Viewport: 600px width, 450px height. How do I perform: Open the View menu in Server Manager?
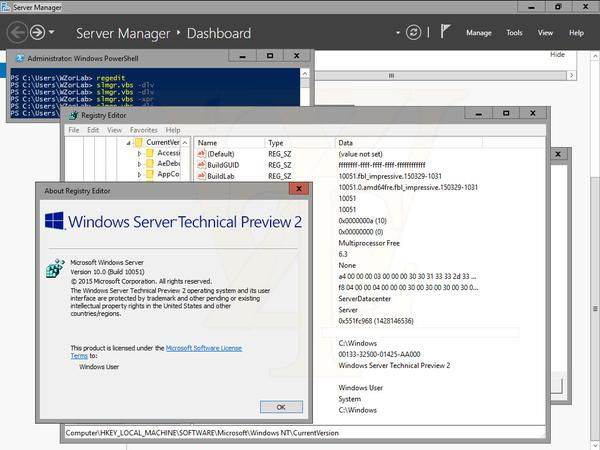(x=545, y=33)
